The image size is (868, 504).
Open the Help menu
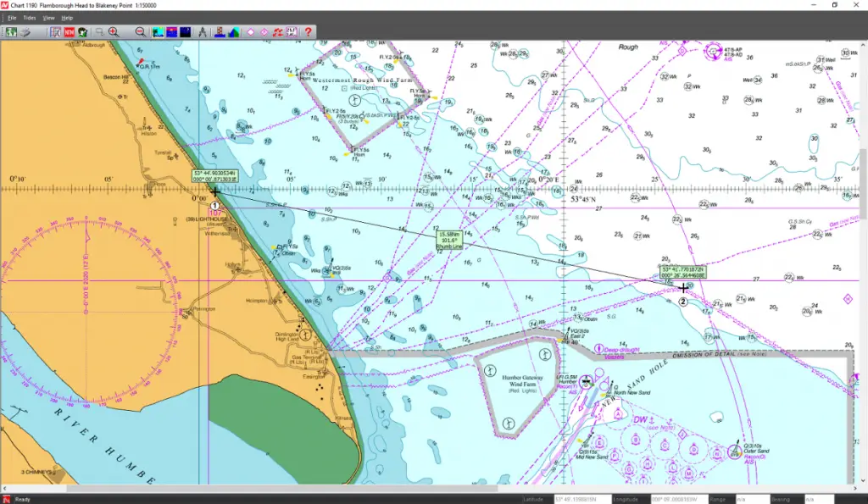(x=68, y=17)
